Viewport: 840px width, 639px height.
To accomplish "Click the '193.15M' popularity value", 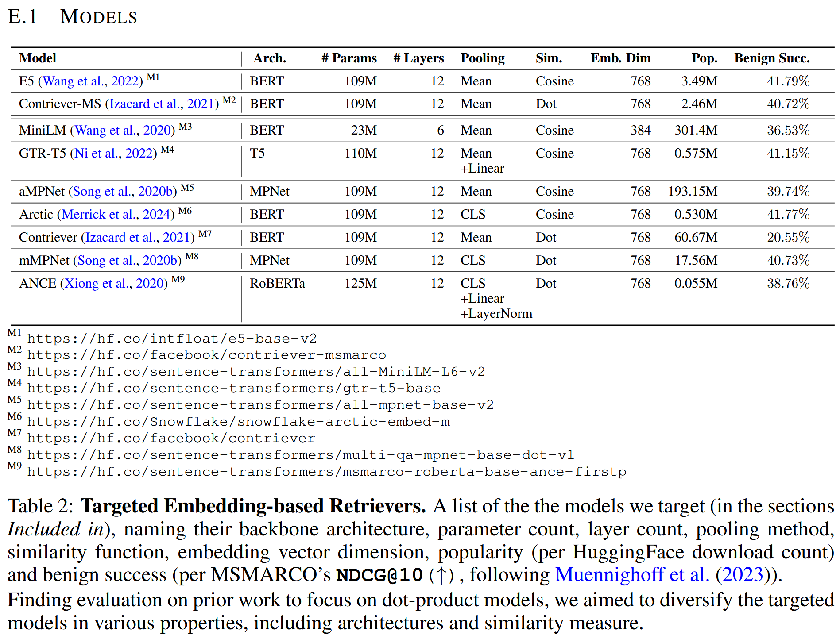I will [x=693, y=192].
